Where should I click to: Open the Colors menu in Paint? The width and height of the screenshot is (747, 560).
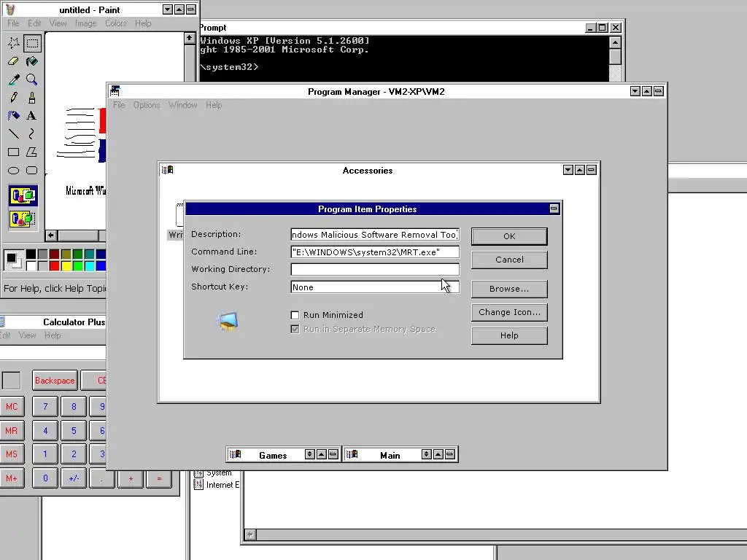(x=116, y=23)
